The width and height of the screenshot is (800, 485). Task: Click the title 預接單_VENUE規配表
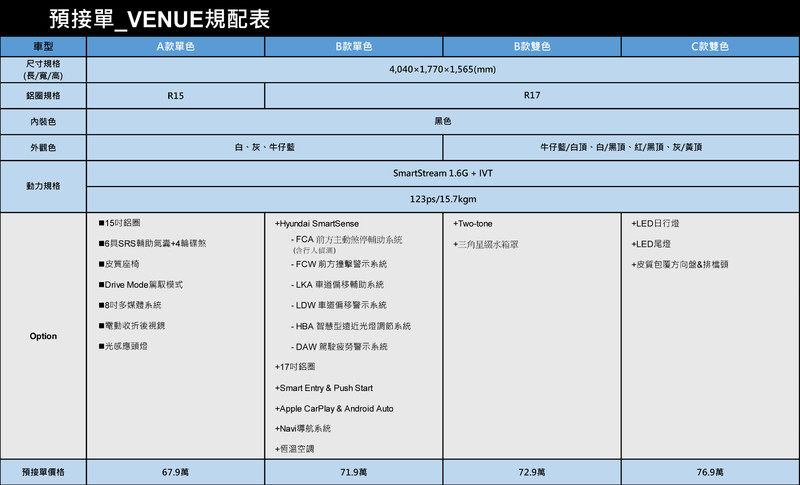pyautogui.click(x=160, y=19)
